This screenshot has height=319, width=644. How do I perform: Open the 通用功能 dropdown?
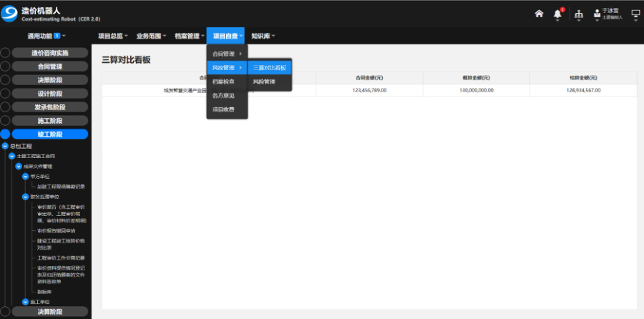click(46, 36)
